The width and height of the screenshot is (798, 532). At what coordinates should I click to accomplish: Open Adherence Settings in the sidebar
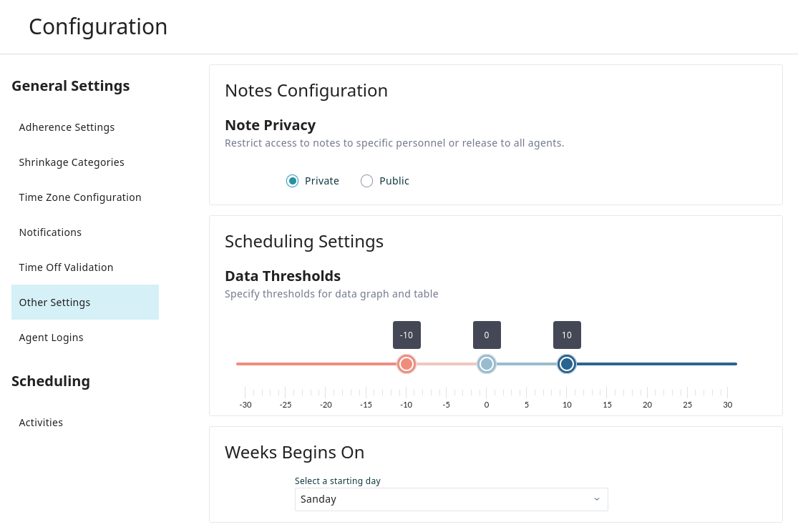click(x=67, y=127)
